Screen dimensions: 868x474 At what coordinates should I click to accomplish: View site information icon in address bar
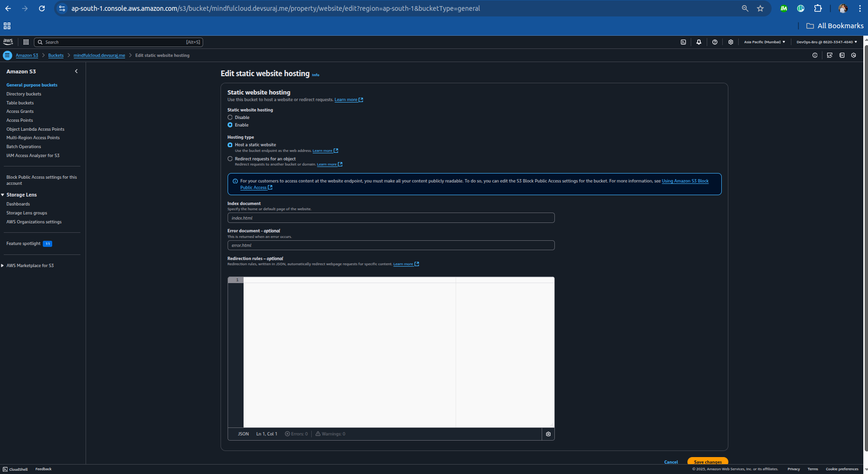coord(62,8)
